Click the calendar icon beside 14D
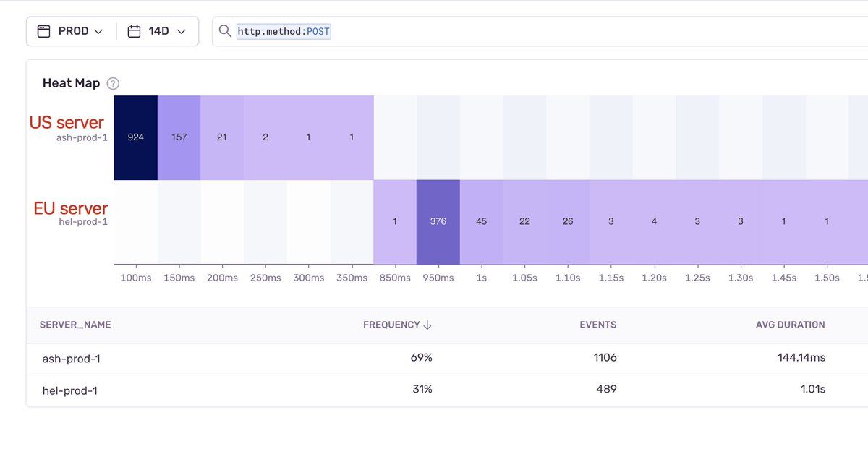Screen dimensions: 868x462 click(134, 31)
